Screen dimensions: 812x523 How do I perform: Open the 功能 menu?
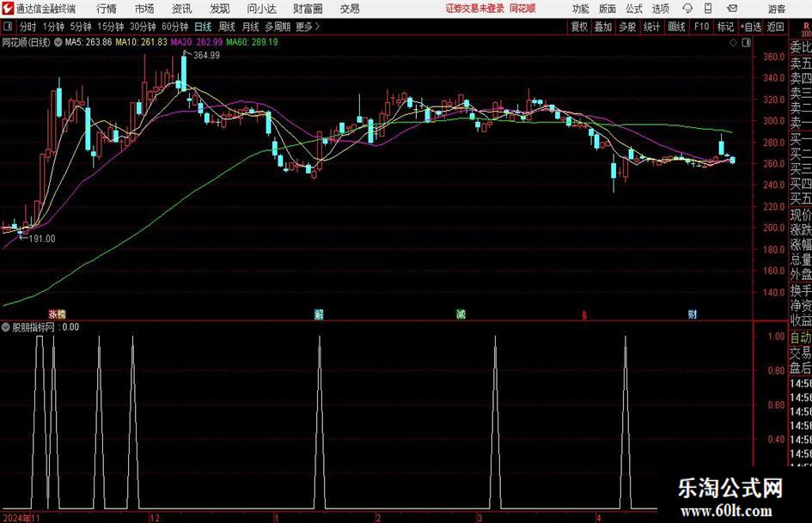581,9
